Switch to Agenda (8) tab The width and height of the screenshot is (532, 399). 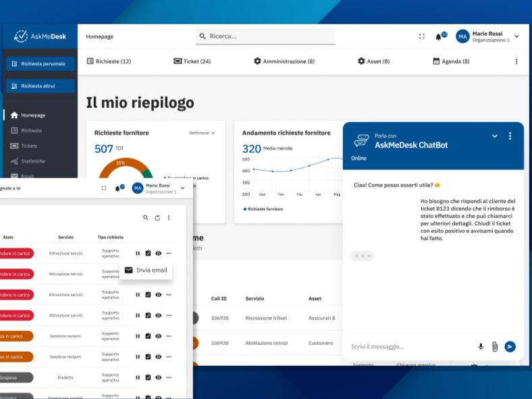451,61
